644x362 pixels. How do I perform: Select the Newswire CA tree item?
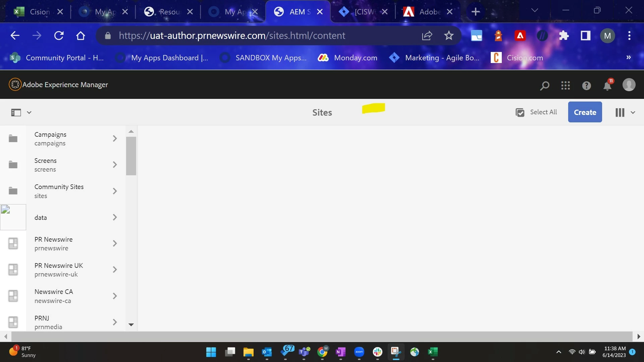point(54,296)
